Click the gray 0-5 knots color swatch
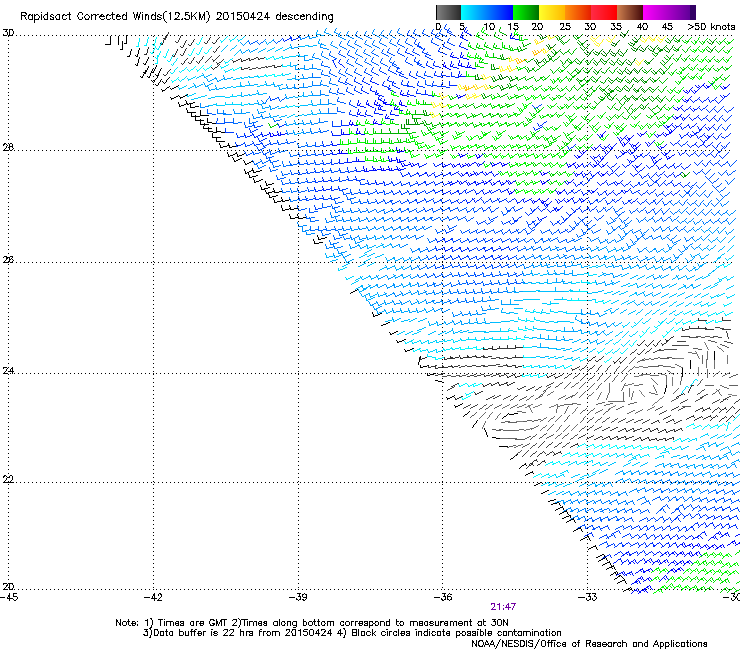This screenshot has width=740, height=650. [x=448, y=12]
